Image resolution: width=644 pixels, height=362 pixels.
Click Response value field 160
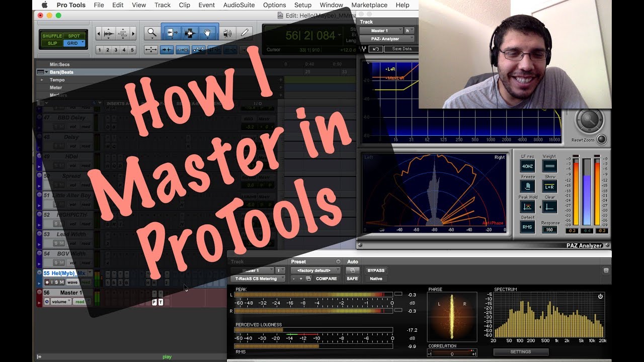[x=549, y=230]
